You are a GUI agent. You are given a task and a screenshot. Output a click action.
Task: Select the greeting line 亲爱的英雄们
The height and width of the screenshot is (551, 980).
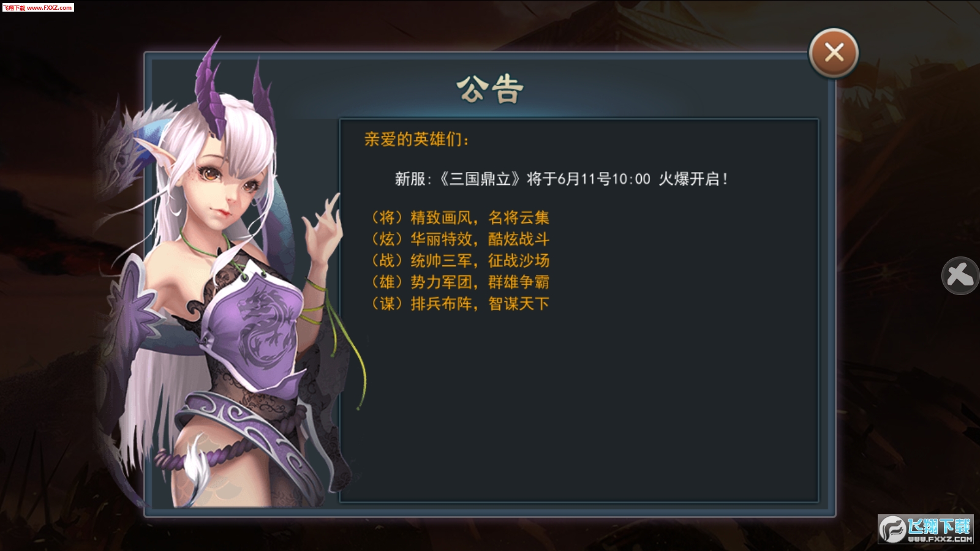point(417,140)
